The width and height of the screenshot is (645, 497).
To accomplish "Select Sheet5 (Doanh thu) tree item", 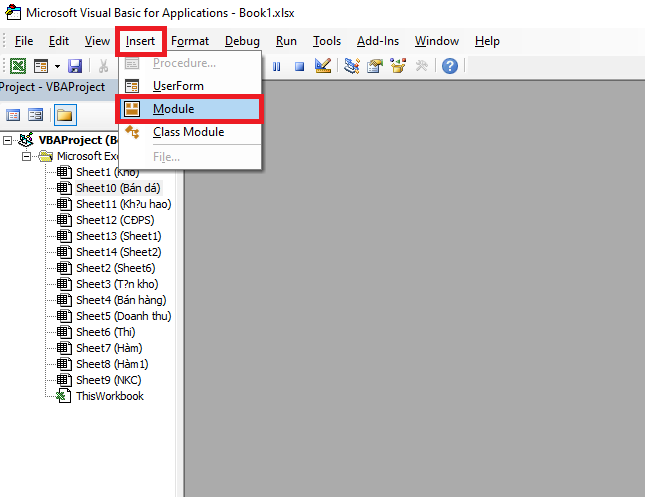I will [124, 316].
